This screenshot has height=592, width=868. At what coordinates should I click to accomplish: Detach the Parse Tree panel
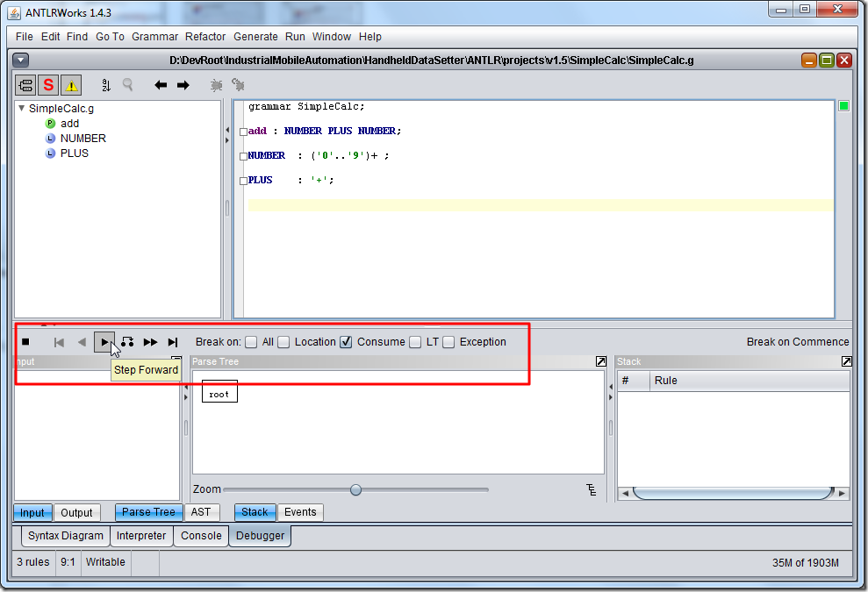point(600,361)
